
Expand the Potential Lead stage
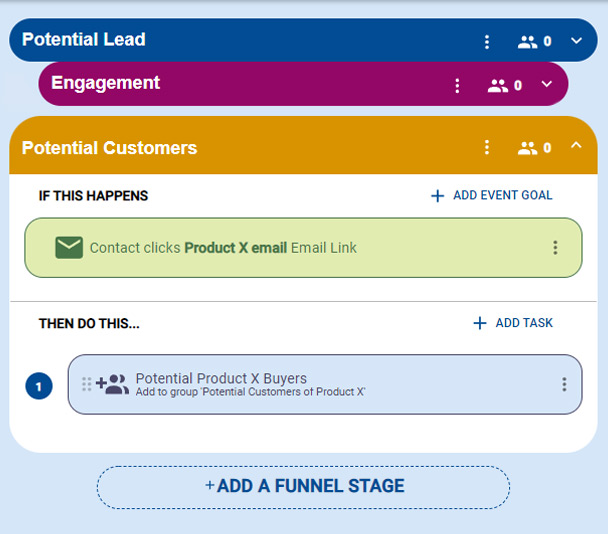point(576,41)
